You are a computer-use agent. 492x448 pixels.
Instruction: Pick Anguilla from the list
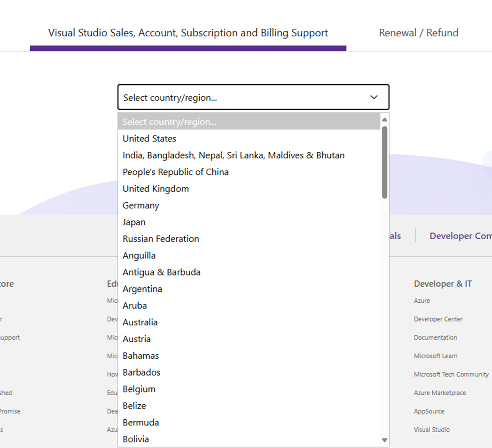(x=249, y=255)
